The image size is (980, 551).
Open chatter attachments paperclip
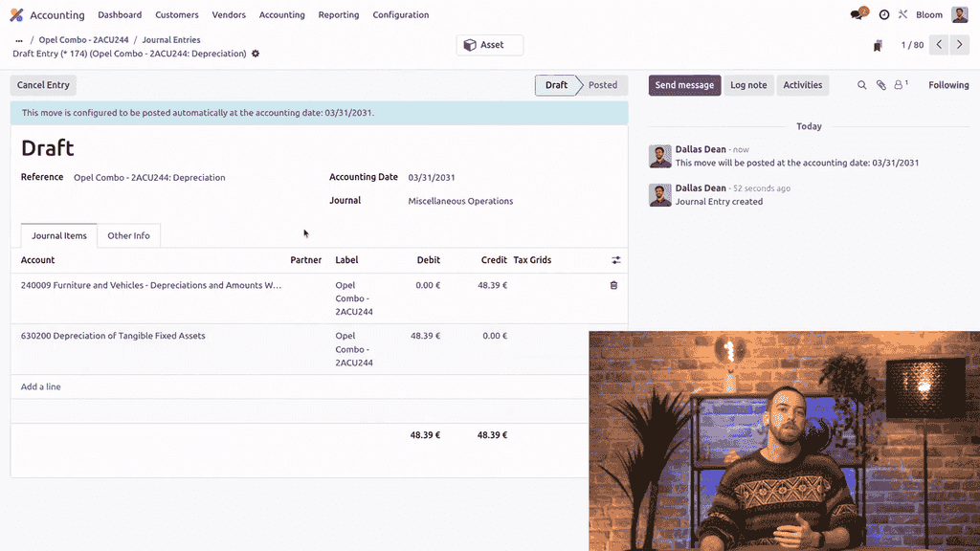tap(880, 85)
